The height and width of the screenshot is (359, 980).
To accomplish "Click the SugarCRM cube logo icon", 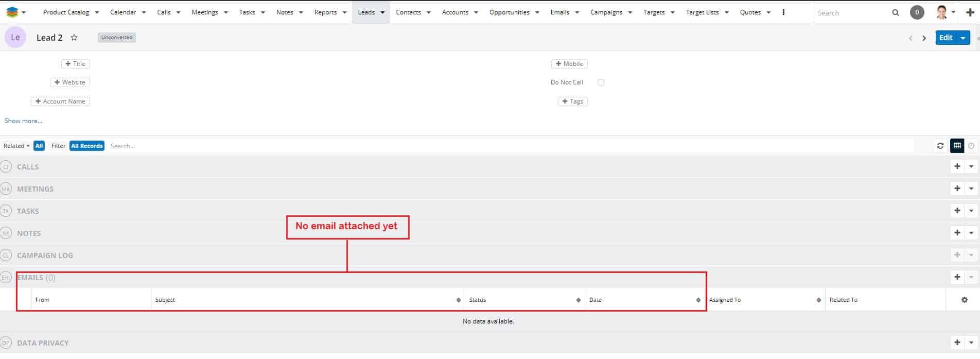I will click(x=12, y=12).
